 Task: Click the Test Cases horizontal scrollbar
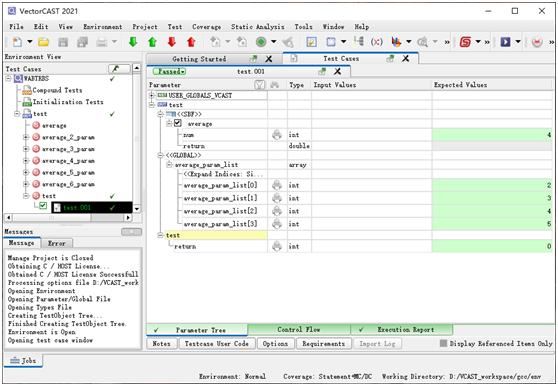(68, 217)
